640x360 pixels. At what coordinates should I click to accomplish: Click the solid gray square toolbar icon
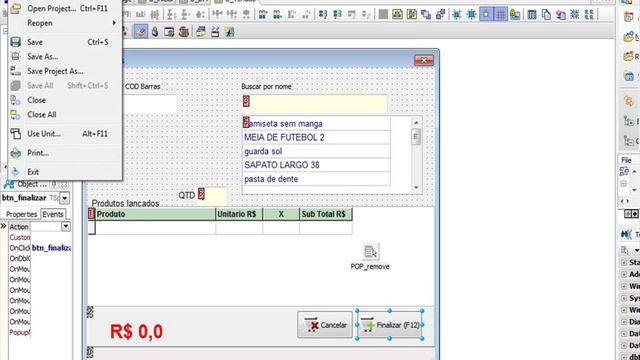[383, 15]
